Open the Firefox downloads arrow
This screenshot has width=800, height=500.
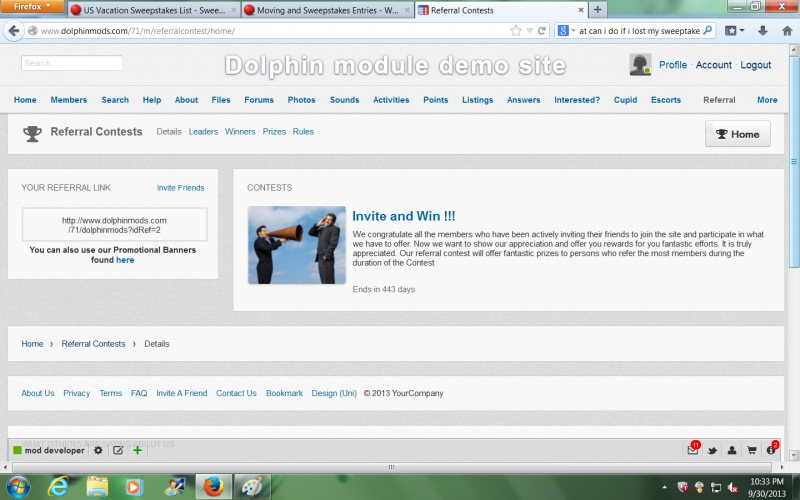(763, 31)
